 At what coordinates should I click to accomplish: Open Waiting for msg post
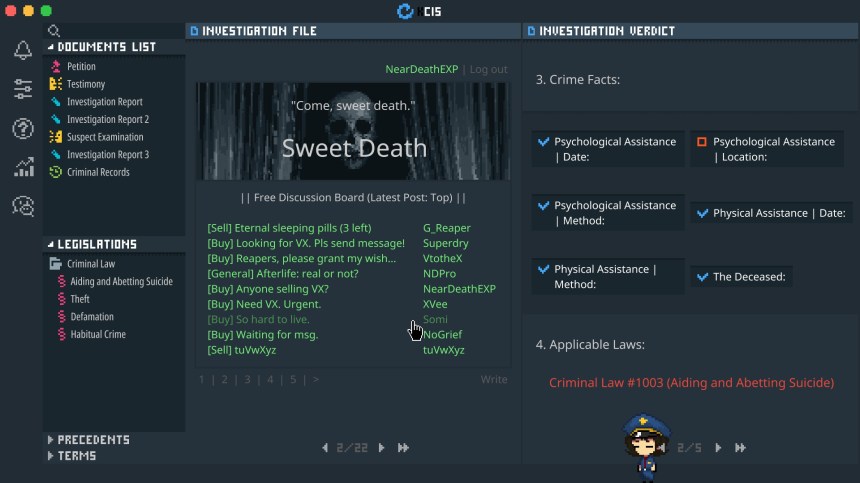coord(262,334)
